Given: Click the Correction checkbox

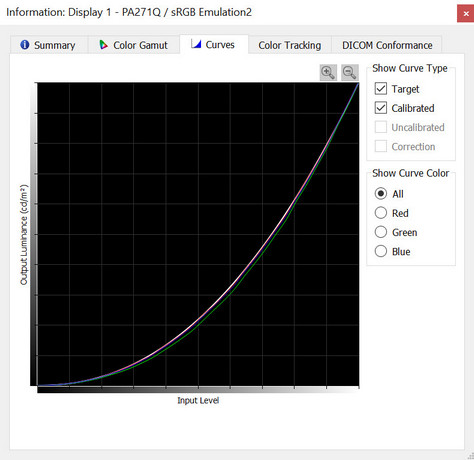Looking at the screenshot, I should (x=381, y=146).
